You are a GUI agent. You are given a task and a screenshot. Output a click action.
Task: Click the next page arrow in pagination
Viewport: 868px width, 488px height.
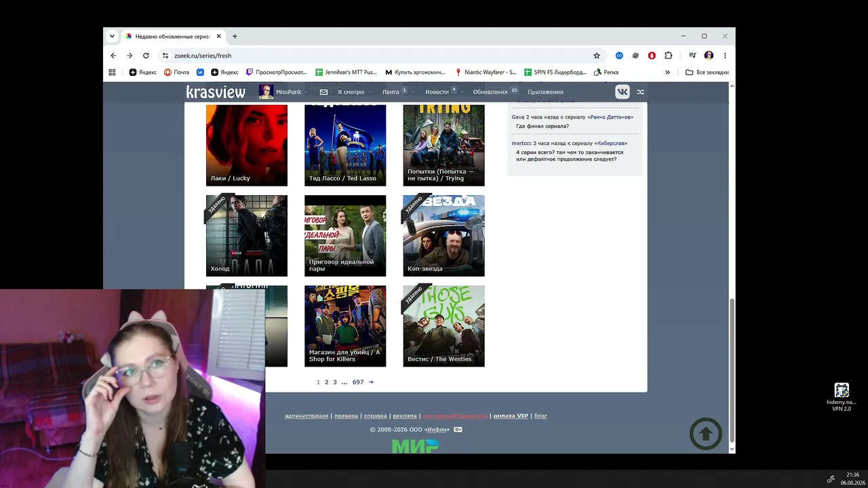point(371,382)
